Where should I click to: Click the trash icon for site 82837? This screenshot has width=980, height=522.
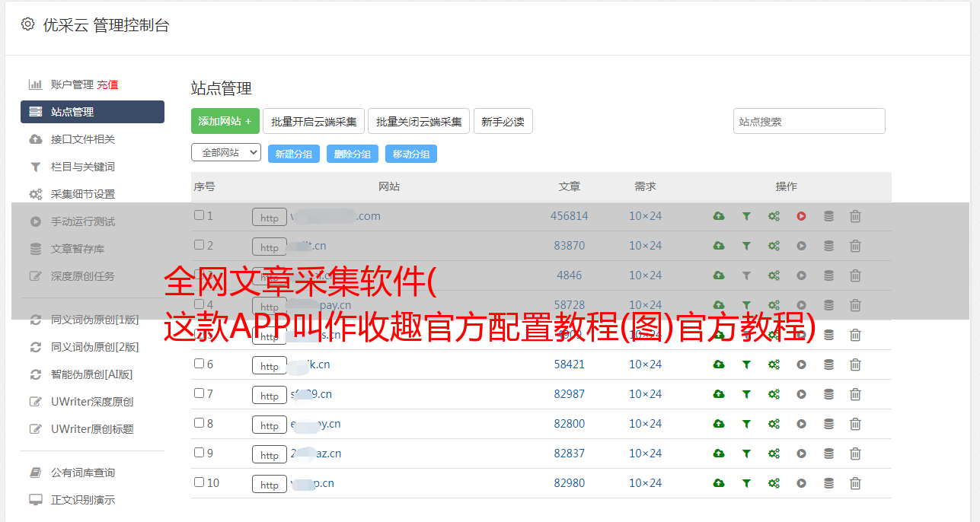click(855, 454)
